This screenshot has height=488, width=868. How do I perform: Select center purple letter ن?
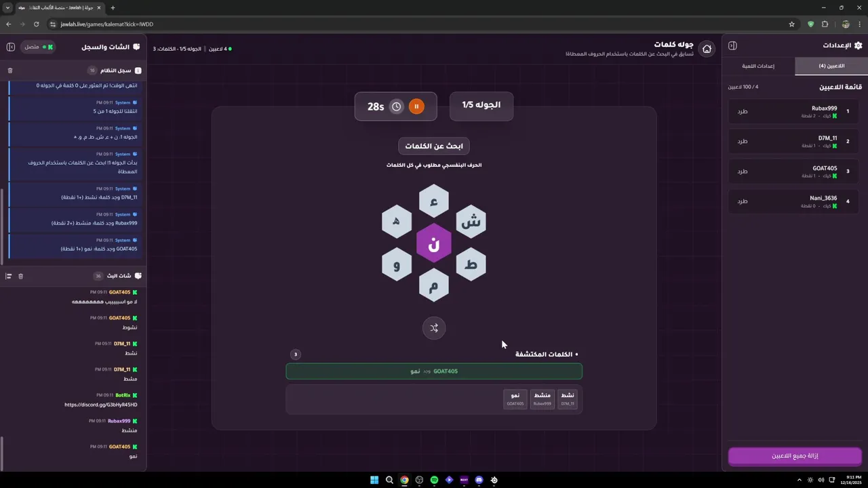[x=434, y=243]
